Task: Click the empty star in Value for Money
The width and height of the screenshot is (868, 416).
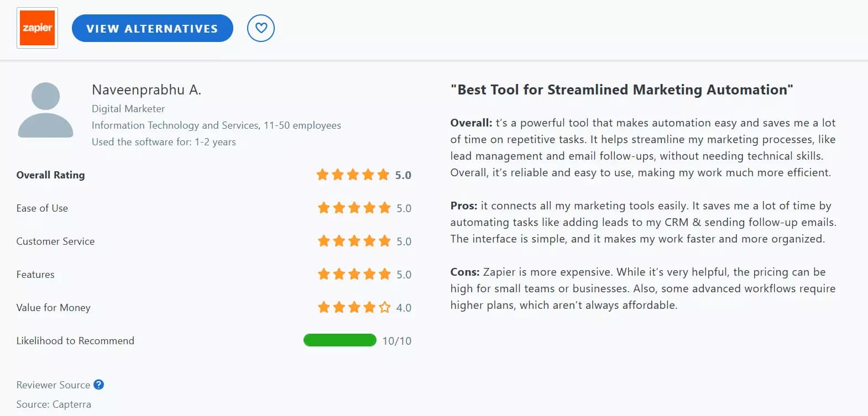Action: pyautogui.click(x=385, y=307)
